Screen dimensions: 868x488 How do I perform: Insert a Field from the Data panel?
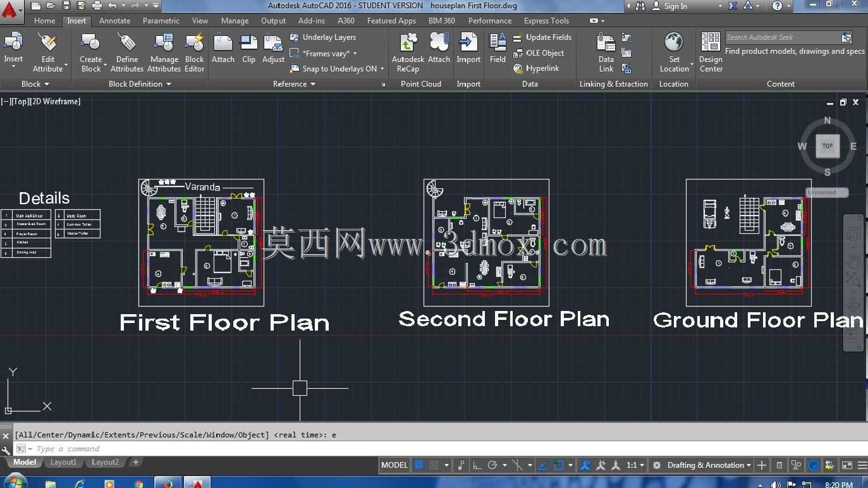498,49
